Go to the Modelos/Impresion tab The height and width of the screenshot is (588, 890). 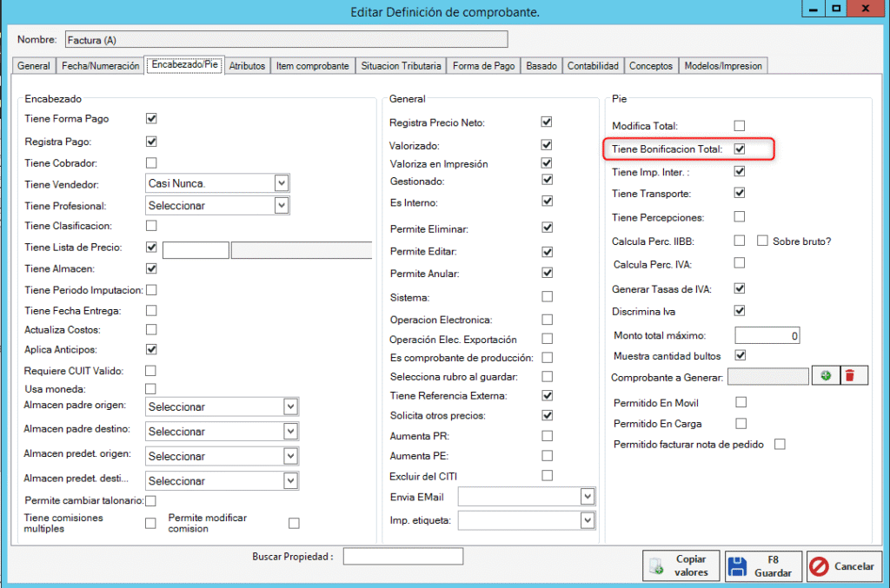722,66
